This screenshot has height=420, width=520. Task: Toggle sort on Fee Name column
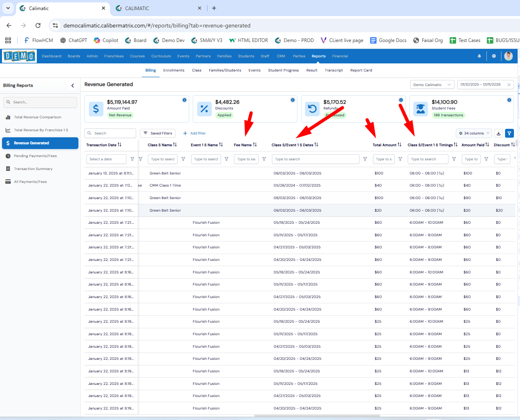click(x=255, y=145)
